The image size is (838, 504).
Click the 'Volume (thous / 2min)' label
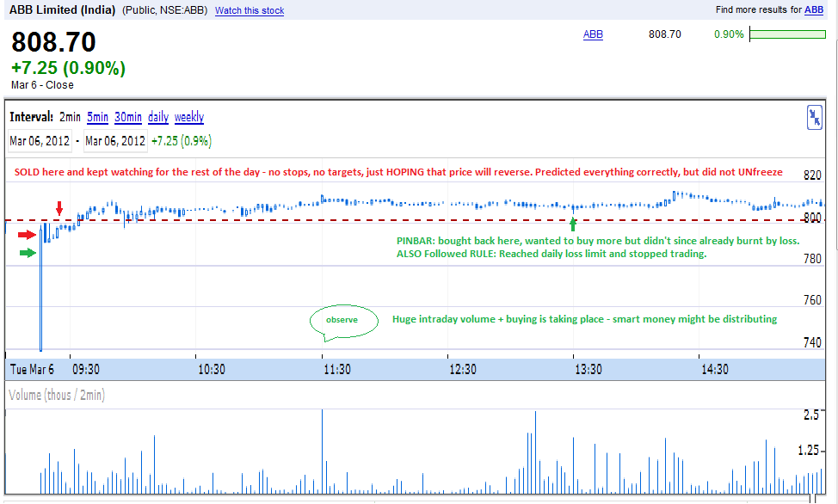tap(57, 395)
